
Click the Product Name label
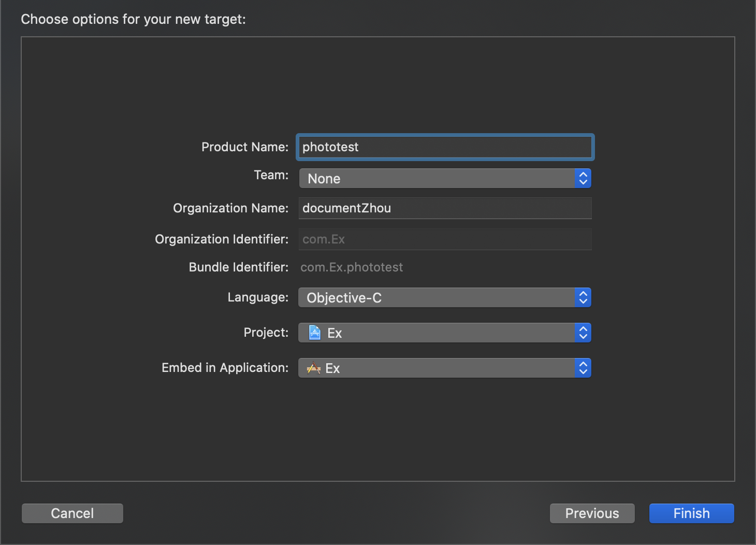click(244, 147)
